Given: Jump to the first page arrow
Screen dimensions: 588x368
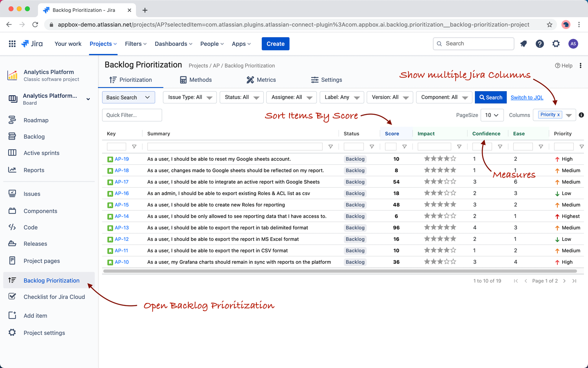Looking at the screenshot, I should tap(516, 281).
